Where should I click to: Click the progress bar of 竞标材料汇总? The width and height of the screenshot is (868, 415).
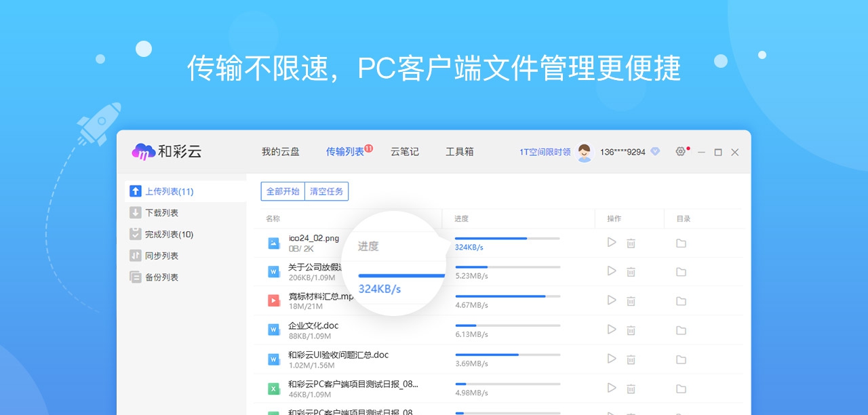(x=507, y=296)
